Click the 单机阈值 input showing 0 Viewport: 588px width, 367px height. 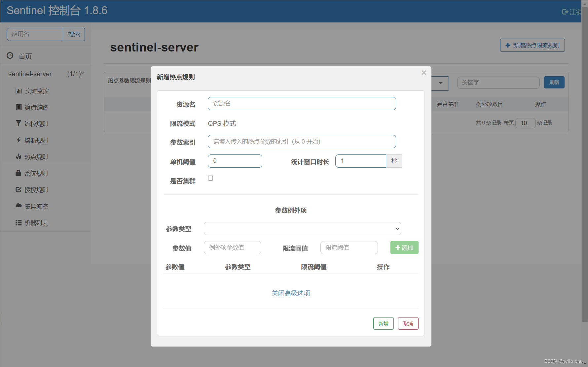[x=235, y=161]
